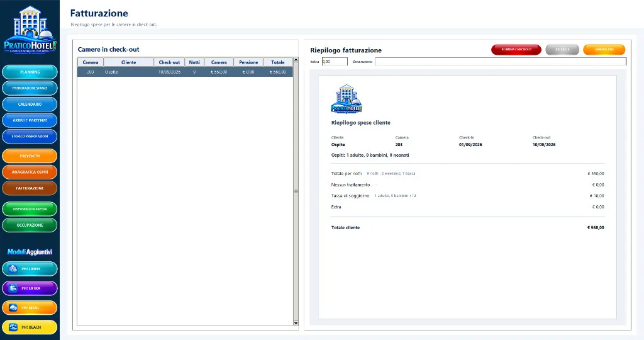Open Prenotazione Stanze in the sidebar
Viewport: 644px width, 340px height.
pos(30,88)
